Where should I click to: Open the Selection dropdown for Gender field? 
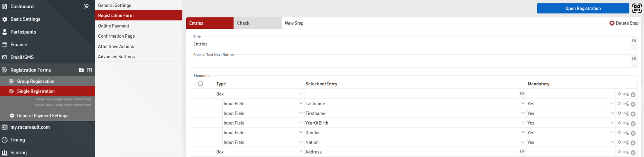coord(523,133)
